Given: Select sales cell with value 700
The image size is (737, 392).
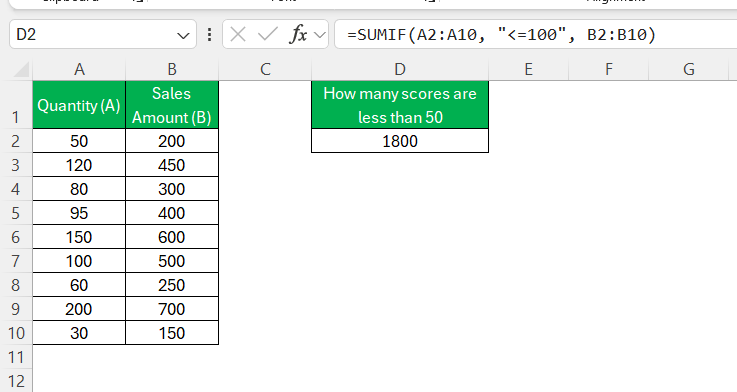Looking at the screenshot, I should coord(172,308).
